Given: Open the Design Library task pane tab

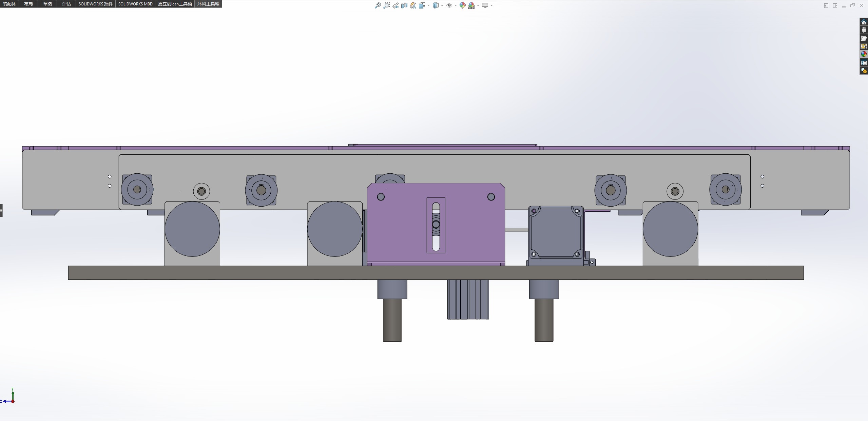Looking at the screenshot, I should pos(864,30).
